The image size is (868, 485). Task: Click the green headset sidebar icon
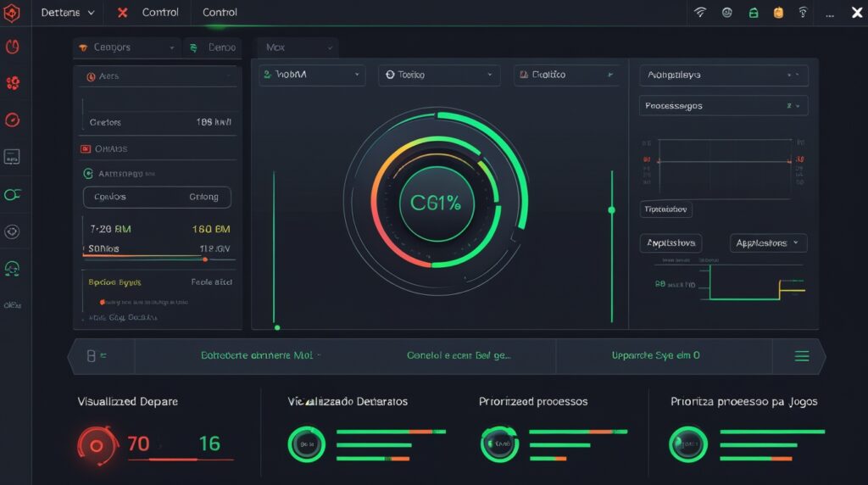[12, 269]
